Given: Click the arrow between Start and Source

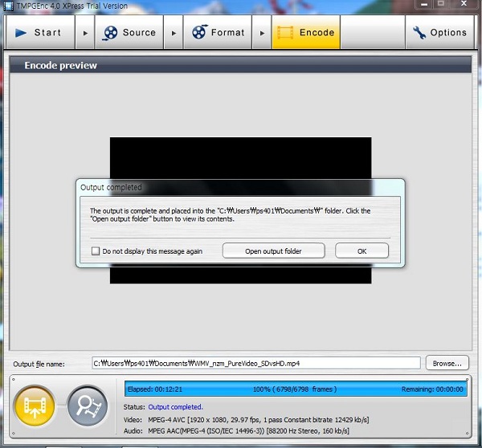Looking at the screenshot, I should tap(85, 33).
